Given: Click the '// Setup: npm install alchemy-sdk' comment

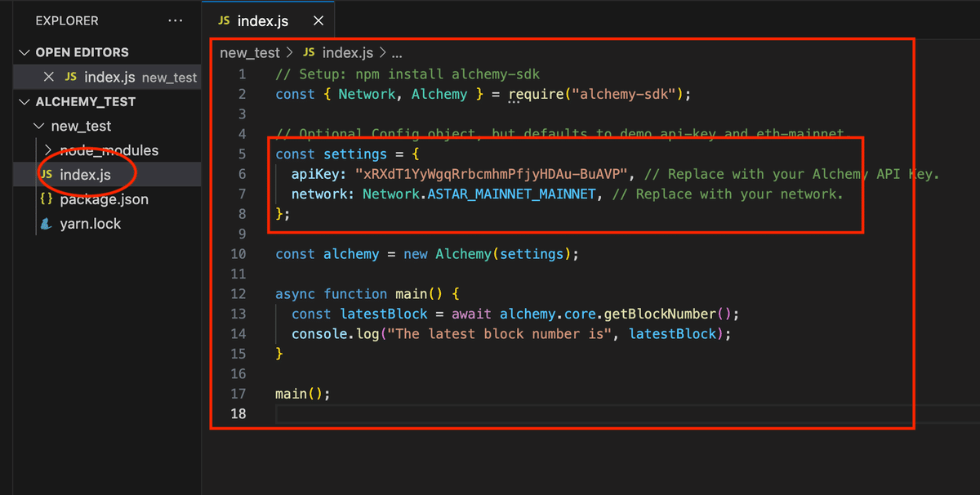Looking at the screenshot, I should [408, 74].
